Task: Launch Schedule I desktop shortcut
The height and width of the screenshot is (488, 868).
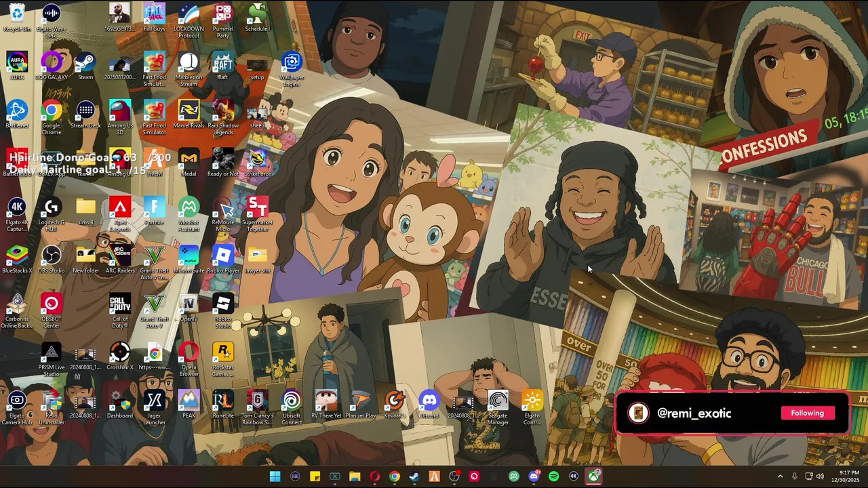Action: (x=257, y=18)
